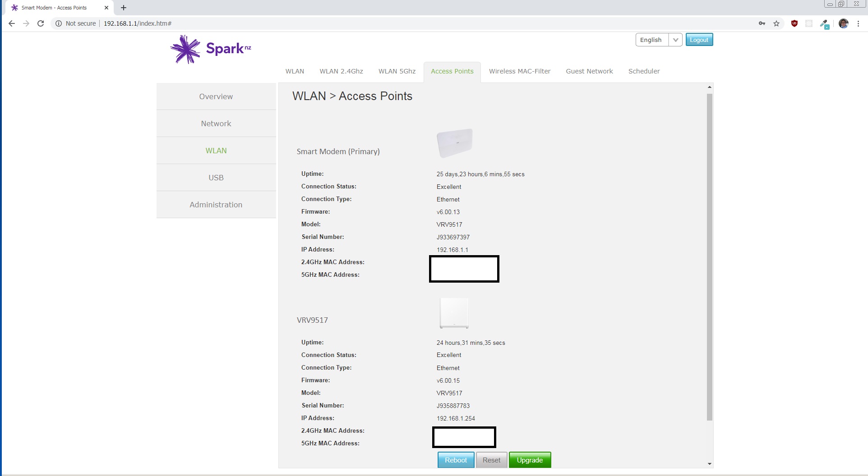
Task: Open the English language dropdown
Action: (x=659, y=40)
